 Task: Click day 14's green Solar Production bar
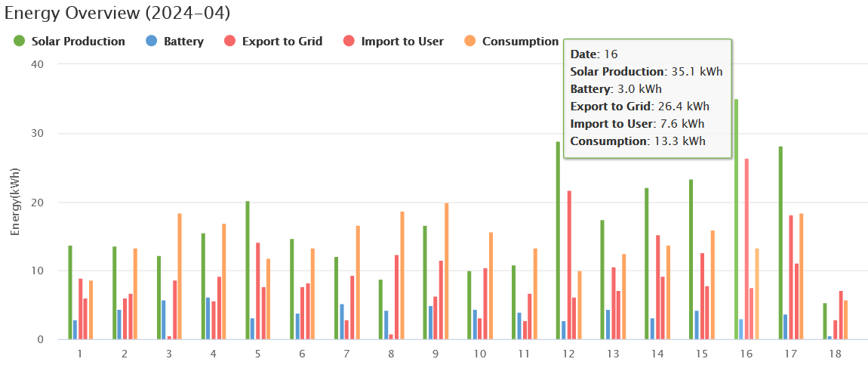pyautogui.click(x=647, y=264)
